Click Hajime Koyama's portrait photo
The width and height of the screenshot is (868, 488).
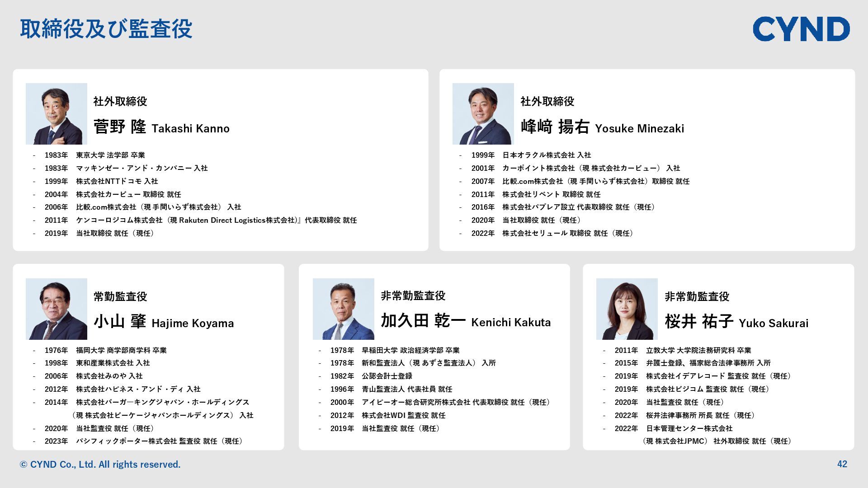[57, 309]
